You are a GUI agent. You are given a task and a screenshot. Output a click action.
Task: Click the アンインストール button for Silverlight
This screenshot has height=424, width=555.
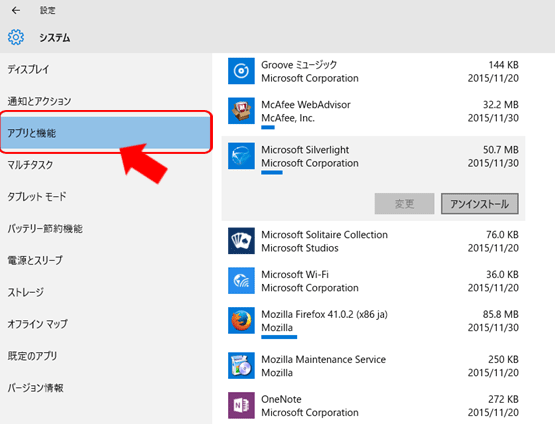tap(480, 204)
